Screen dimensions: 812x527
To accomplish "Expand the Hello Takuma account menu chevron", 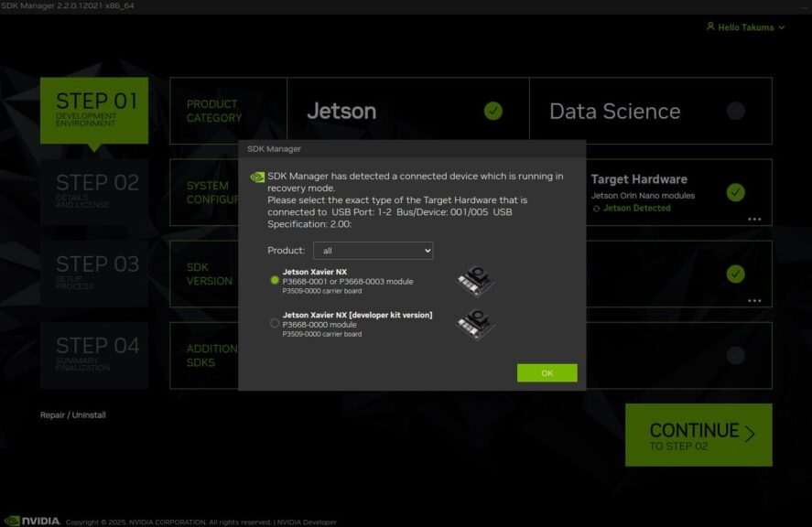I will point(782,27).
